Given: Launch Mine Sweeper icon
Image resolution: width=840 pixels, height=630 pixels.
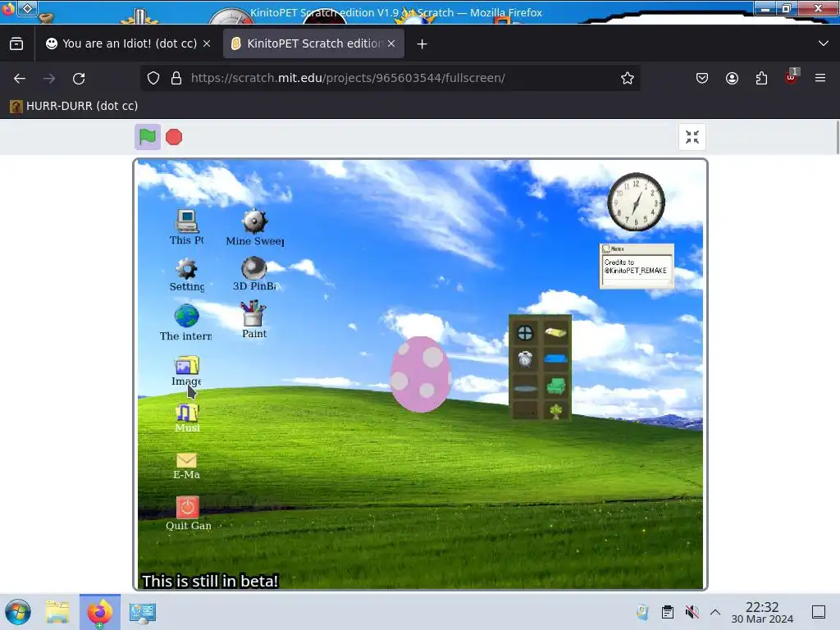Looking at the screenshot, I should tap(254, 227).
